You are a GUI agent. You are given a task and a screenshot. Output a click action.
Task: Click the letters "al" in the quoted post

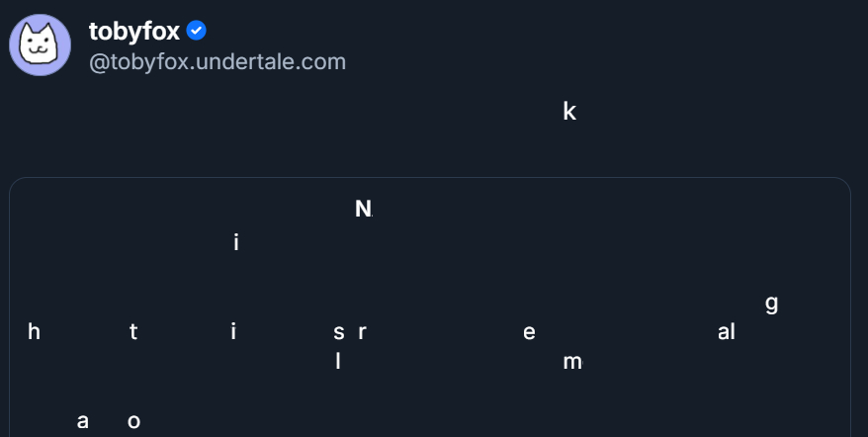tap(726, 332)
